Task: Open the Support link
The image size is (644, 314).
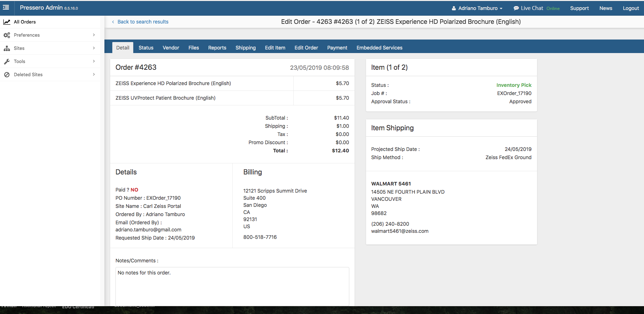Action: click(579, 8)
